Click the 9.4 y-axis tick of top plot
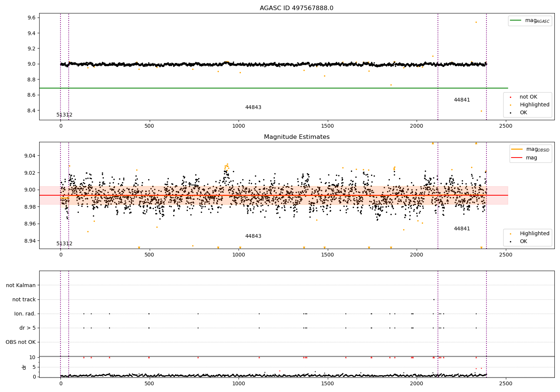This screenshot has height=392, width=560. 31,33
